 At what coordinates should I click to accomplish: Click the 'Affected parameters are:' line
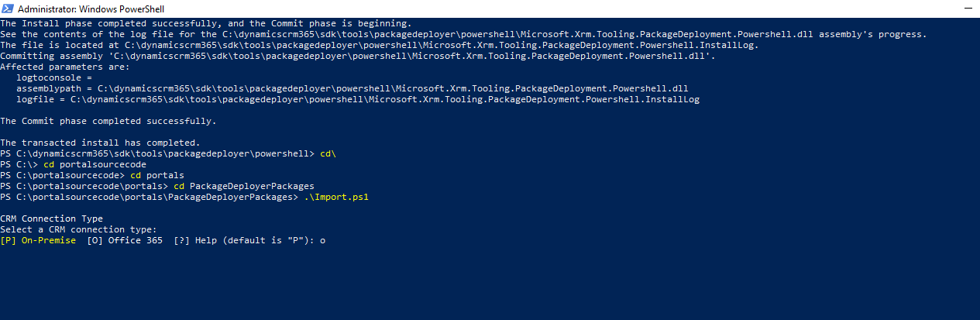click(x=65, y=67)
